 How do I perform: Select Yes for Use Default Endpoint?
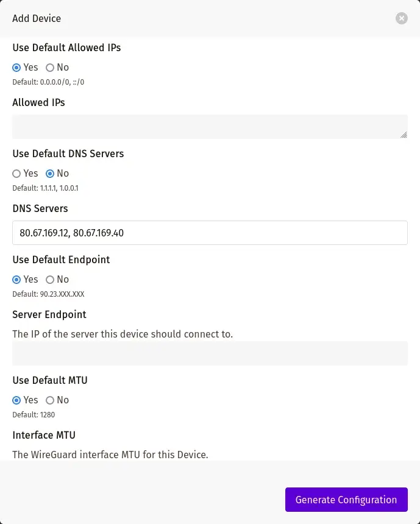pyautogui.click(x=17, y=280)
